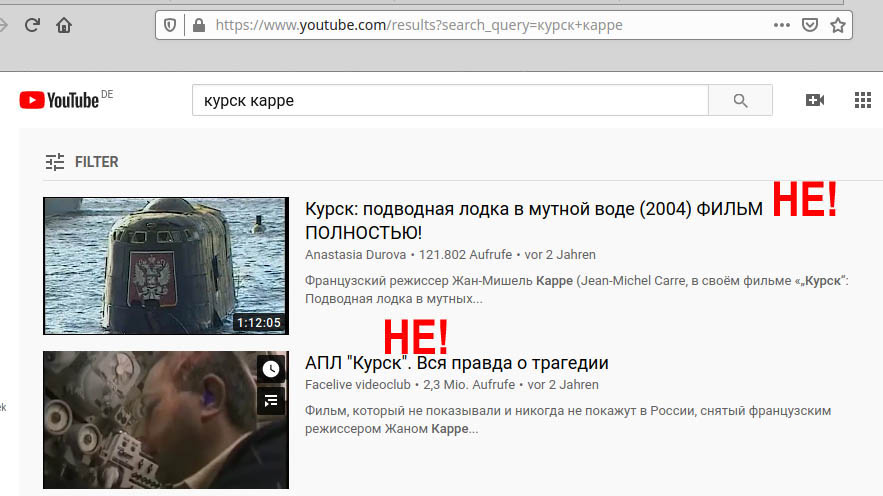Go to the browser home page icon
Screen dimensions: 883x496
coord(64,25)
